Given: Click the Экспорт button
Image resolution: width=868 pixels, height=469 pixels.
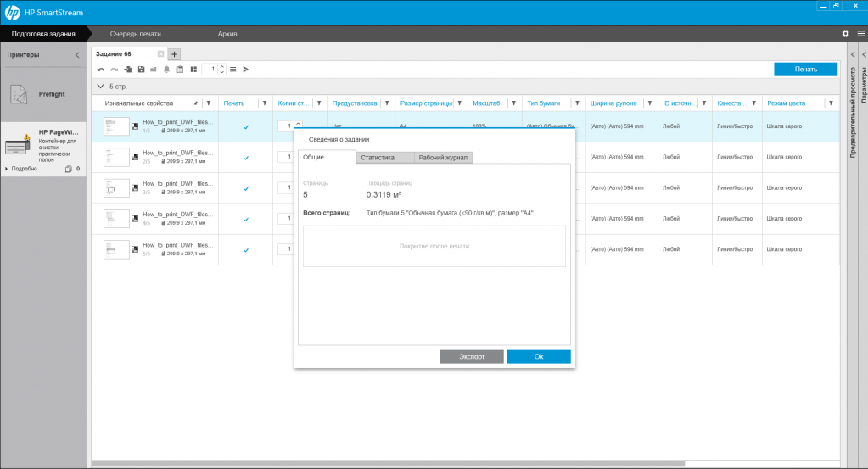Looking at the screenshot, I should (472, 357).
